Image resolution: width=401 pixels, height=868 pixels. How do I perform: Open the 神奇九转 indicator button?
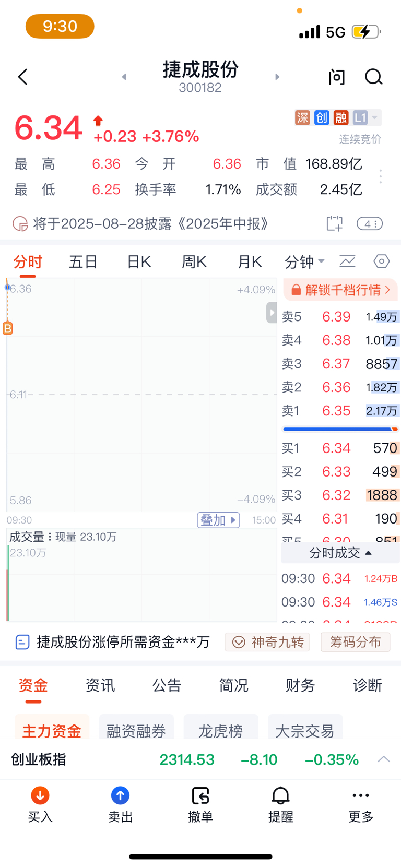click(x=267, y=642)
